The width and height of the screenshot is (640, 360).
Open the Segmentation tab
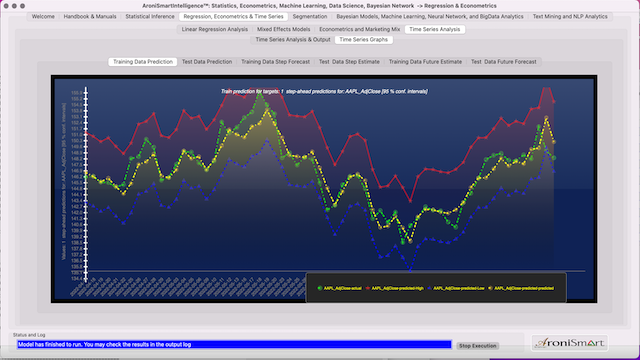[x=310, y=17]
